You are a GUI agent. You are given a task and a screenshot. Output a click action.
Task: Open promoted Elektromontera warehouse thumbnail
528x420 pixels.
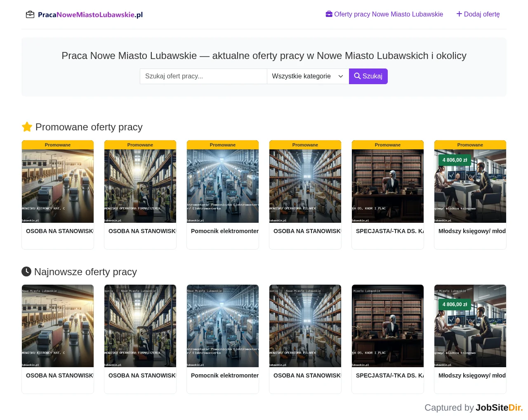(x=223, y=186)
